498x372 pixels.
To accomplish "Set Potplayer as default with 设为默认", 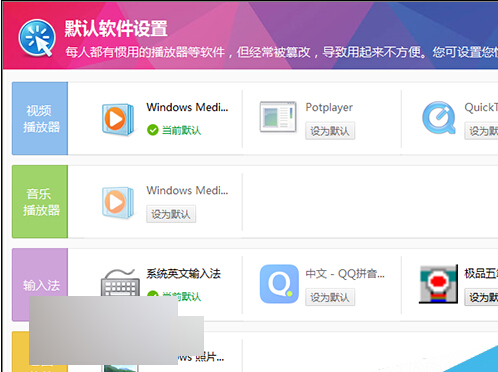I will click(330, 131).
